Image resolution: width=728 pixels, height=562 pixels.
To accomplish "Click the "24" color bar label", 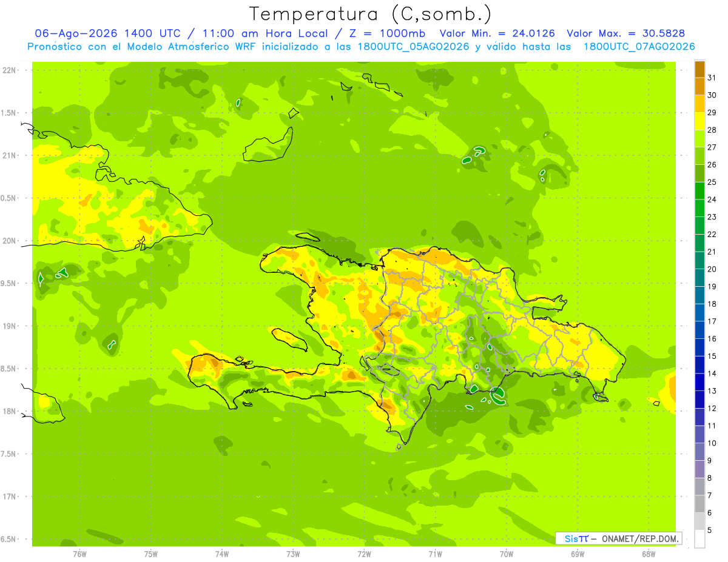I will point(712,199).
